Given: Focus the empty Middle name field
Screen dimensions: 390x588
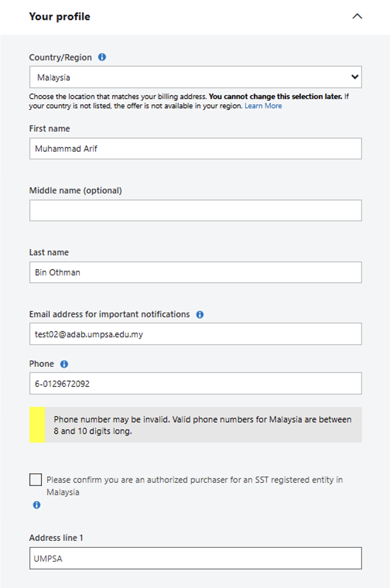Looking at the screenshot, I should (196, 211).
